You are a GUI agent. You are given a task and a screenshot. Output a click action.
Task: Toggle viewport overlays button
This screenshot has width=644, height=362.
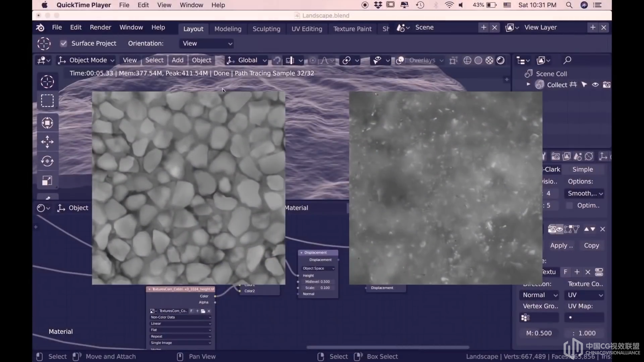(400, 60)
